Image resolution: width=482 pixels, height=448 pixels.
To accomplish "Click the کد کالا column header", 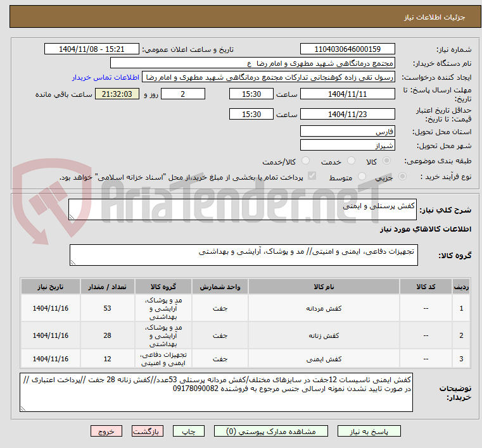I will click(x=426, y=287).
